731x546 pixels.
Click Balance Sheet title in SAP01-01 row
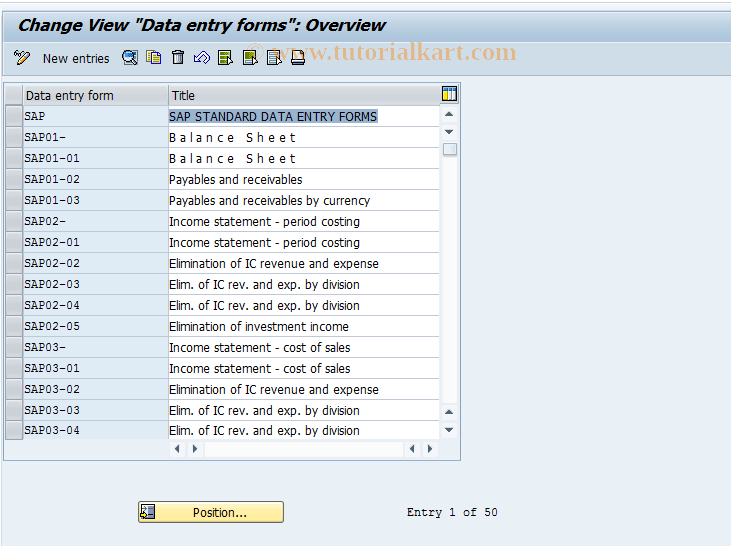(304, 158)
